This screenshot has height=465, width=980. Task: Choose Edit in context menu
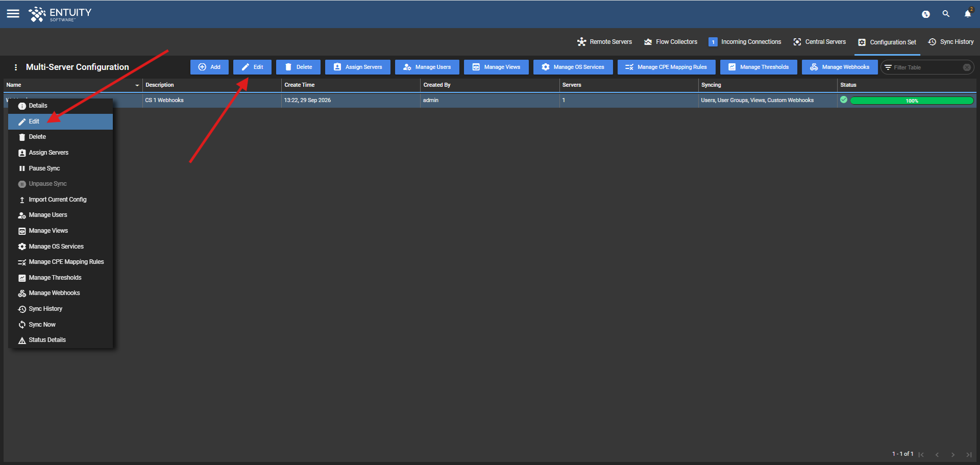(x=61, y=121)
